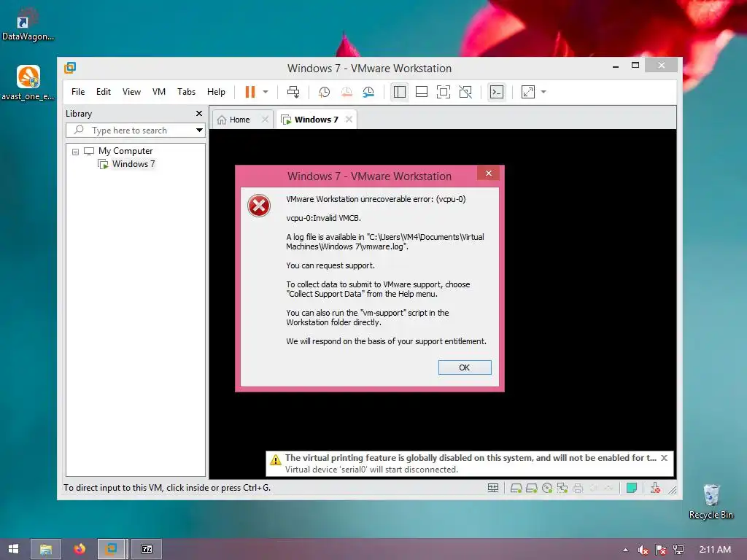
Task: Click the VMware Workstation taskbar button
Action: pyautogui.click(x=112, y=549)
